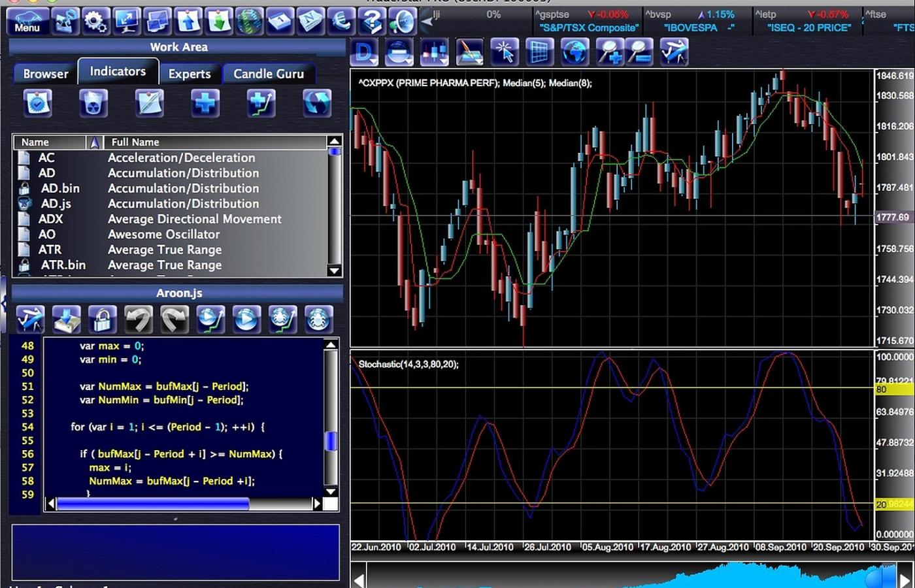
Task: Open the drawing tools brush dropdown
Action: (469, 52)
